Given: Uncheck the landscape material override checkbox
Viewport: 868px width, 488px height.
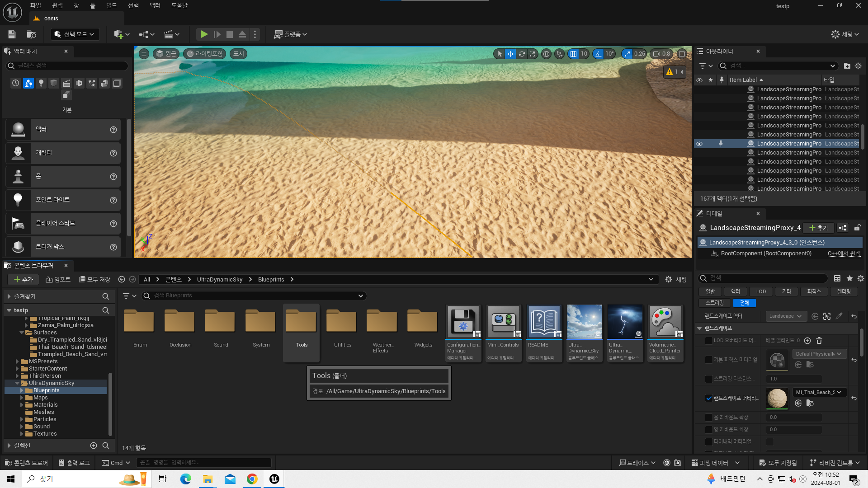Looking at the screenshot, I should click(x=709, y=398).
